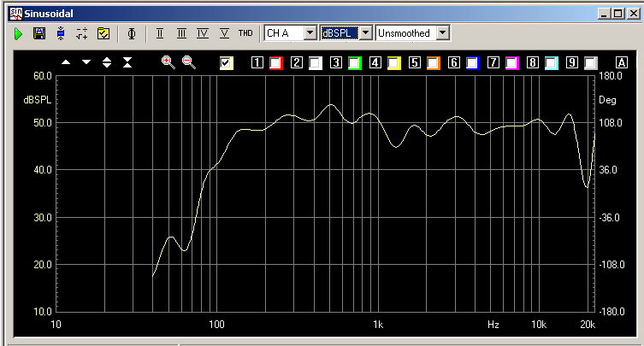
Task: Click the magenta overlay 7 swatch
Action: click(512, 63)
